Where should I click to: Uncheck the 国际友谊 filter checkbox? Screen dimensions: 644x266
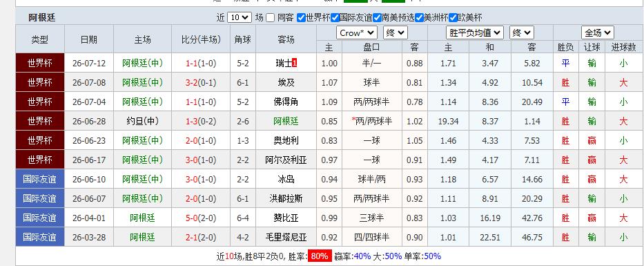[x=335, y=18]
